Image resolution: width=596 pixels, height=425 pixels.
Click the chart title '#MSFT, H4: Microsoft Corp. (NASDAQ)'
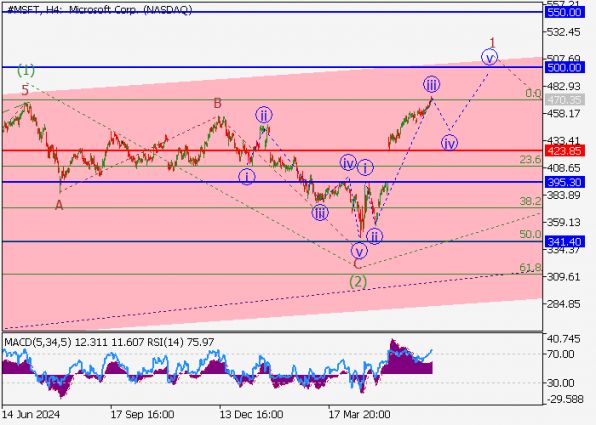pyautogui.click(x=100, y=10)
